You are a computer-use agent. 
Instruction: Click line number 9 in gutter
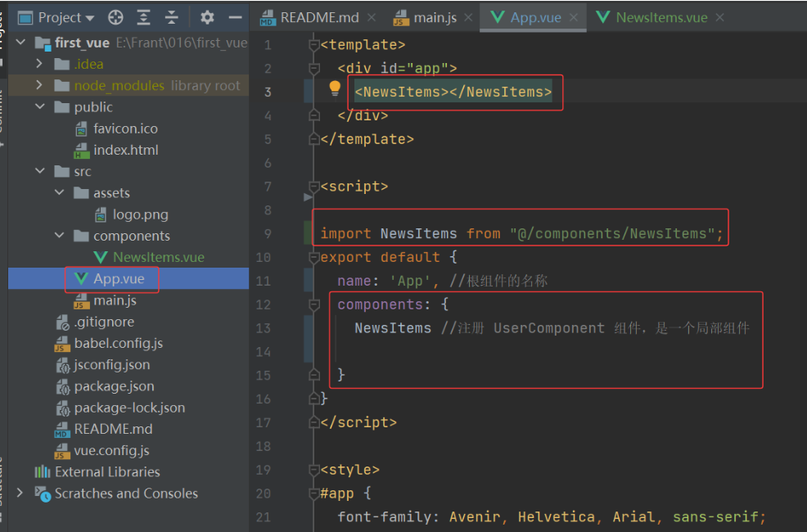(268, 233)
